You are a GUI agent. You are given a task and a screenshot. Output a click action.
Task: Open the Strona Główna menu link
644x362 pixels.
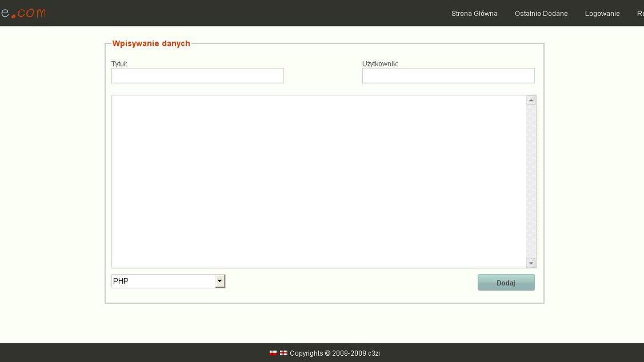pos(474,14)
